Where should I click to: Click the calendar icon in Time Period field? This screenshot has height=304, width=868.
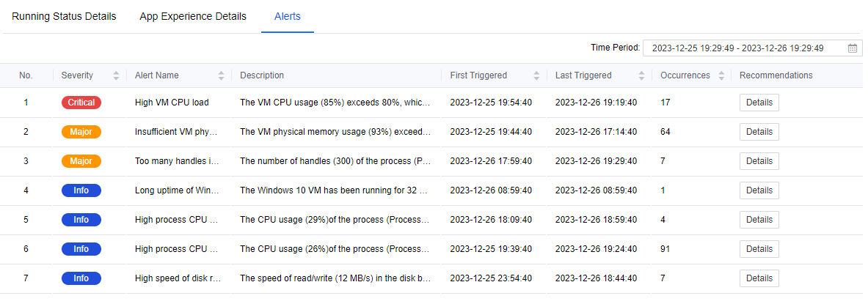coord(852,48)
